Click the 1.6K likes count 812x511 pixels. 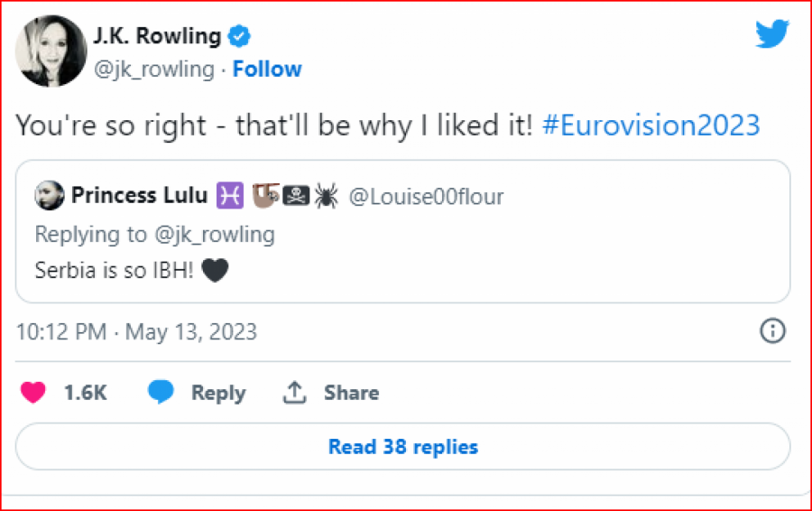[86, 393]
